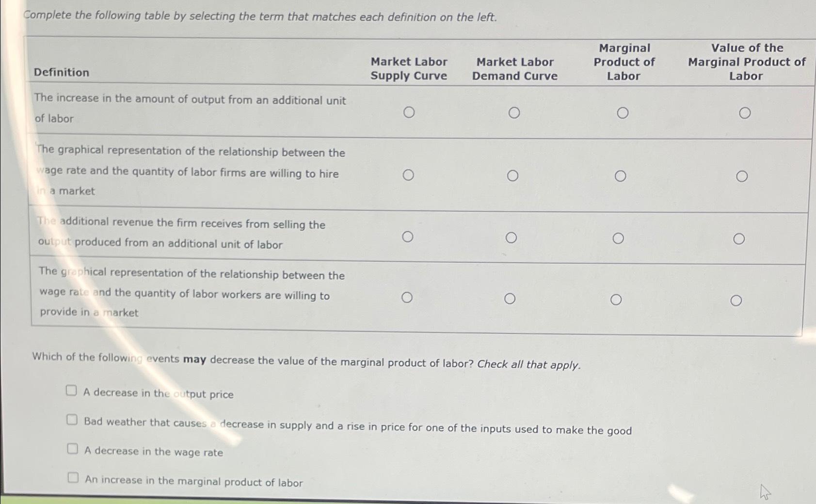The width and height of the screenshot is (816, 504).
Task: Select Value of the Marginal Product for fourth definition
Action: click(x=737, y=299)
